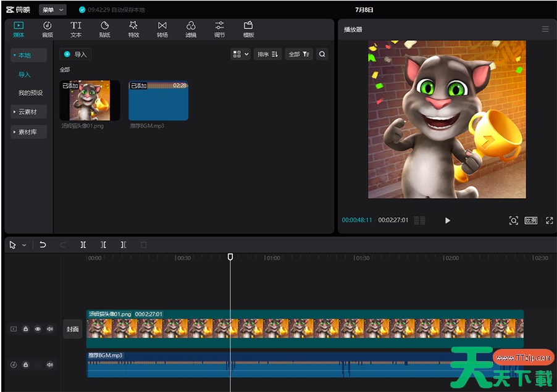
Task: Click the playhead marker on timeline ruler
Action: pyautogui.click(x=230, y=256)
